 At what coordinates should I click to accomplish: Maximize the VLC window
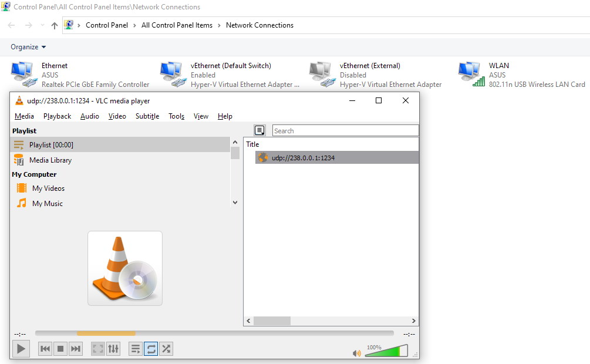379,100
